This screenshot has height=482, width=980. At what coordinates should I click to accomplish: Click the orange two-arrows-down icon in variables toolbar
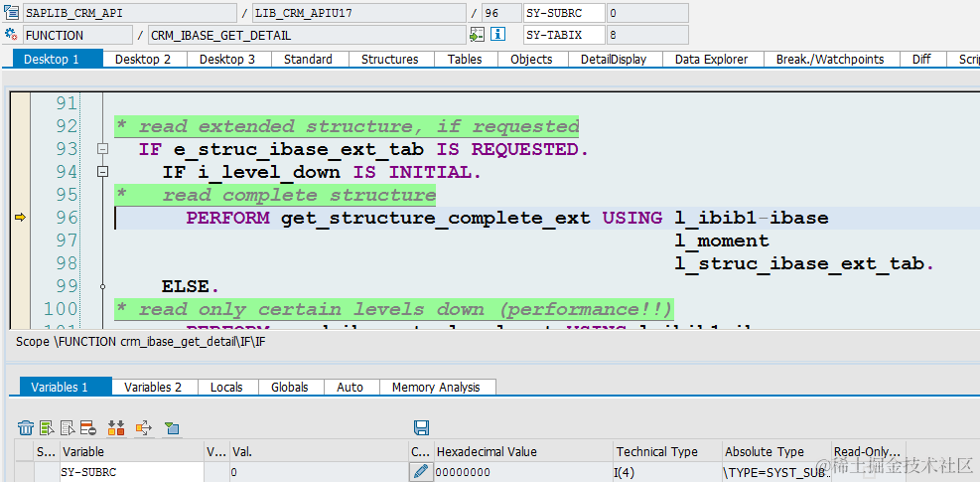tap(116, 428)
